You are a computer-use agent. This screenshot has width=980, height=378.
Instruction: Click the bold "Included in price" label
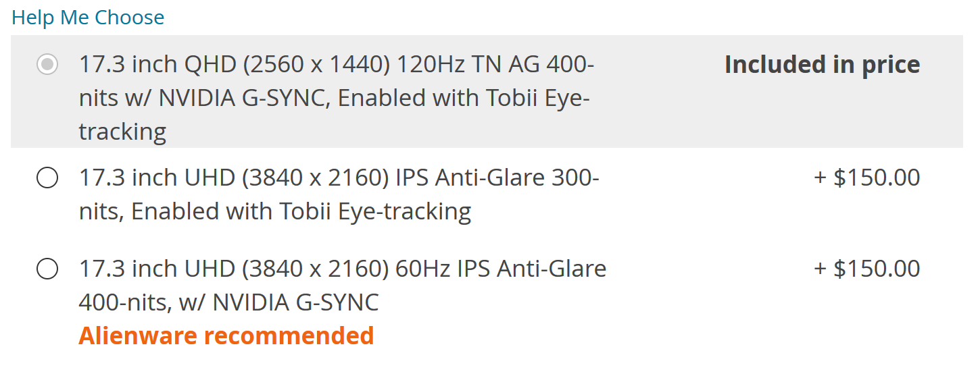822,65
